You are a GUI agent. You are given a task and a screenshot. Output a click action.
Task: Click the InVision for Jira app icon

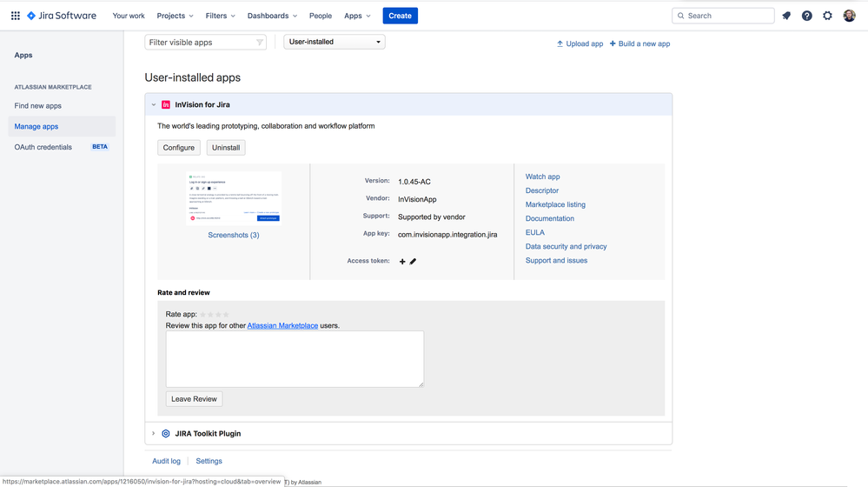click(165, 104)
